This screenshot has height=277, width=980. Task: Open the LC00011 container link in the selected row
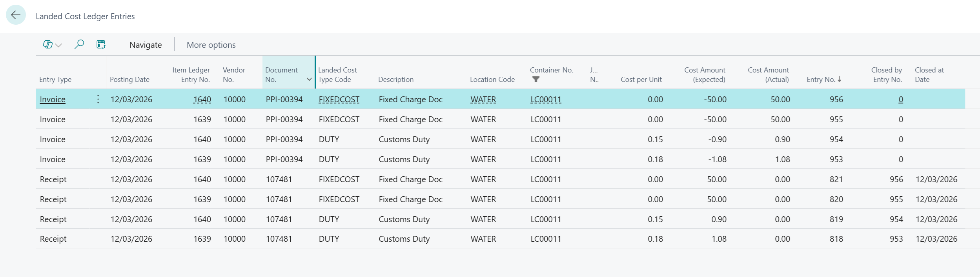(546, 100)
